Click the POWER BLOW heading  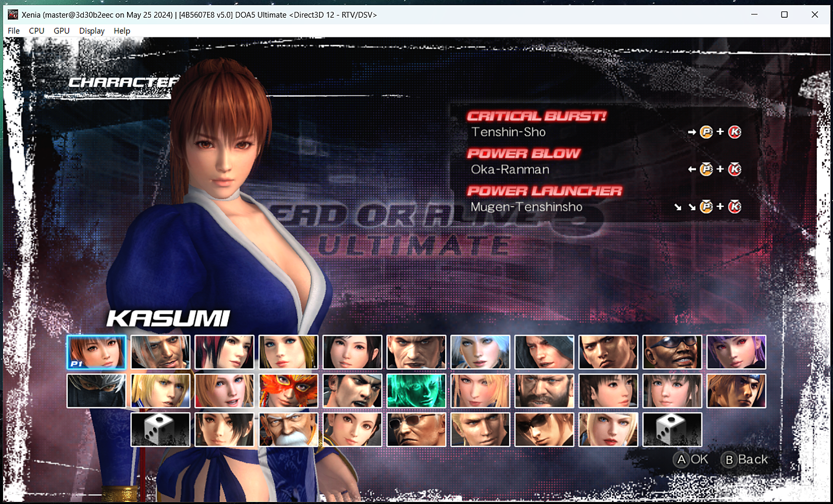pyautogui.click(x=524, y=153)
